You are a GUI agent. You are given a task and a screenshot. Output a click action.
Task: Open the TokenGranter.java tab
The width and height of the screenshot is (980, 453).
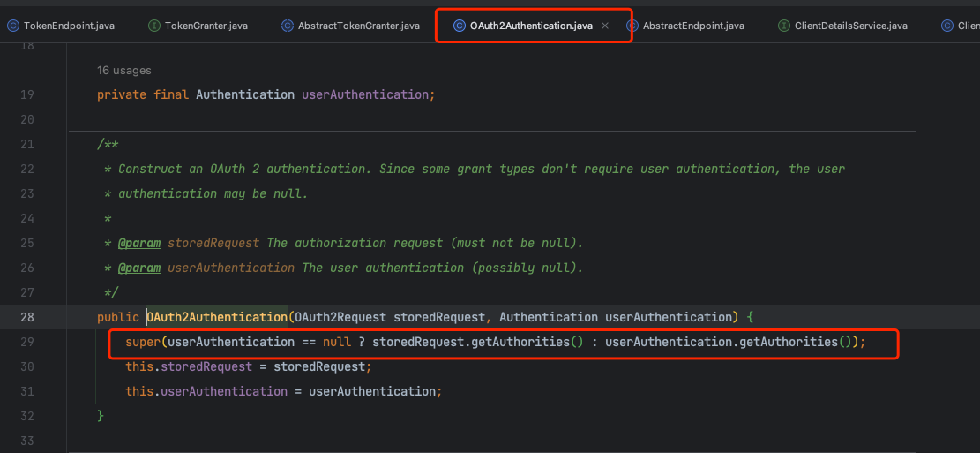tap(206, 26)
